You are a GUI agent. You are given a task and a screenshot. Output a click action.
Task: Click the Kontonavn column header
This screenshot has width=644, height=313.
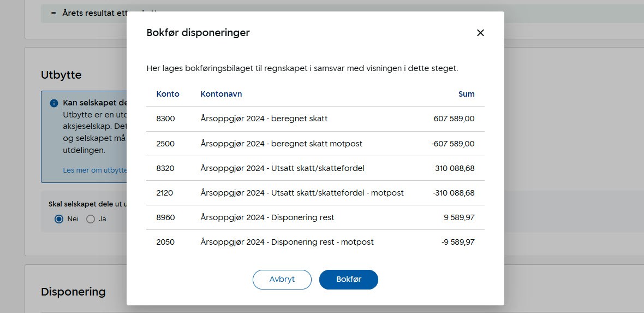pyautogui.click(x=221, y=94)
